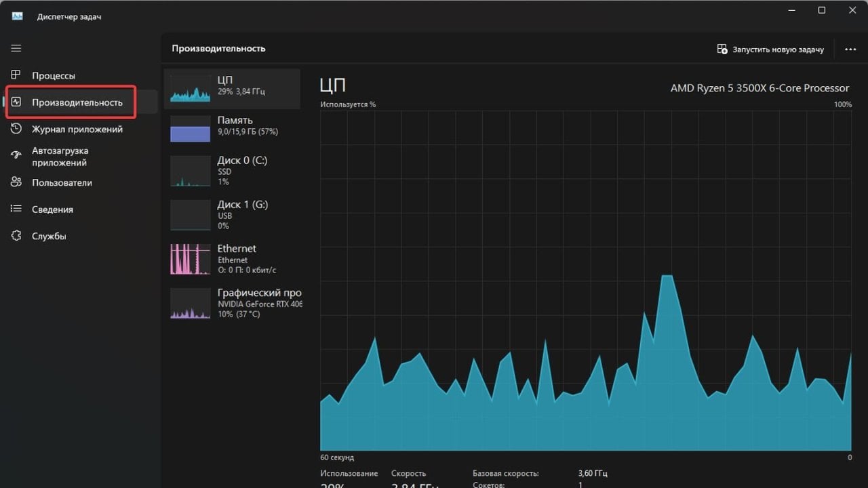Click the Процессы icon in sidebar

[x=16, y=75]
